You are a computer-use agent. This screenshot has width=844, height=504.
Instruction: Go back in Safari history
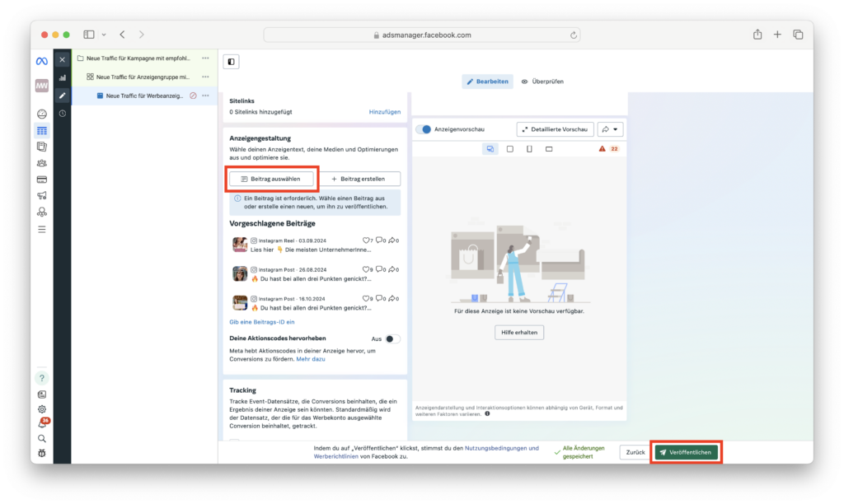click(x=123, y=35)
